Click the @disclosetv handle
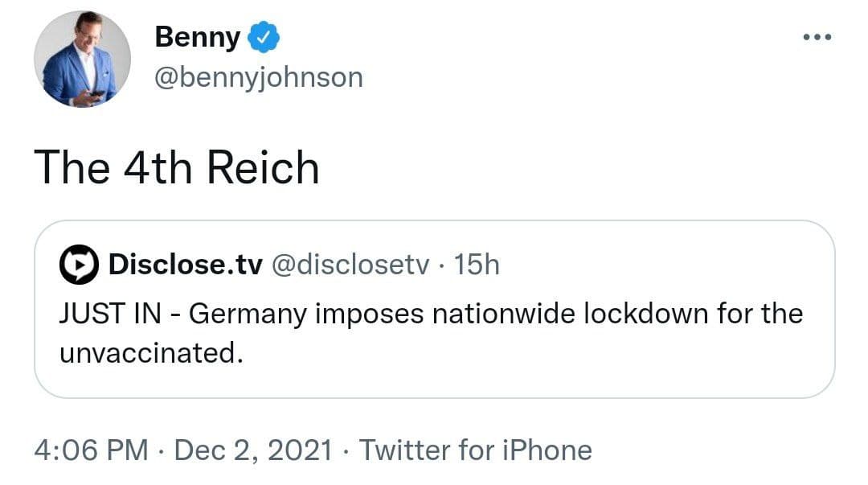The height and width of the screenshot is (485, 868). 351,265
